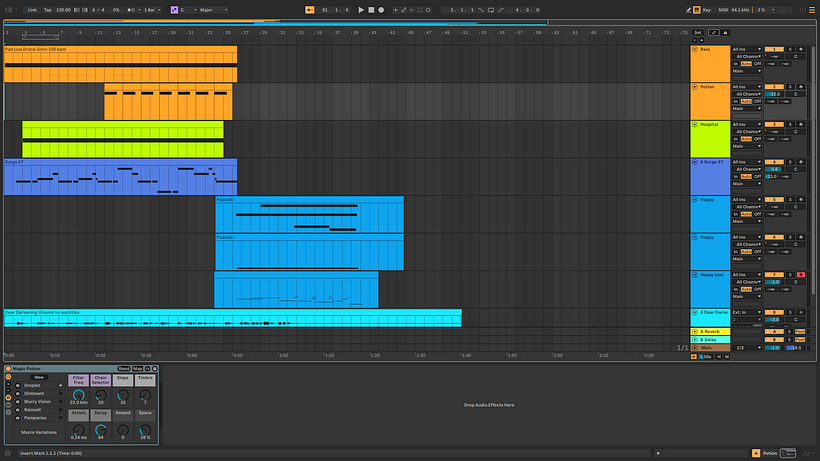Image resolution: width=820 pixels, height=461 pixels.
Task: Unfold the Bass track with circle arrow
Action: 695,49
